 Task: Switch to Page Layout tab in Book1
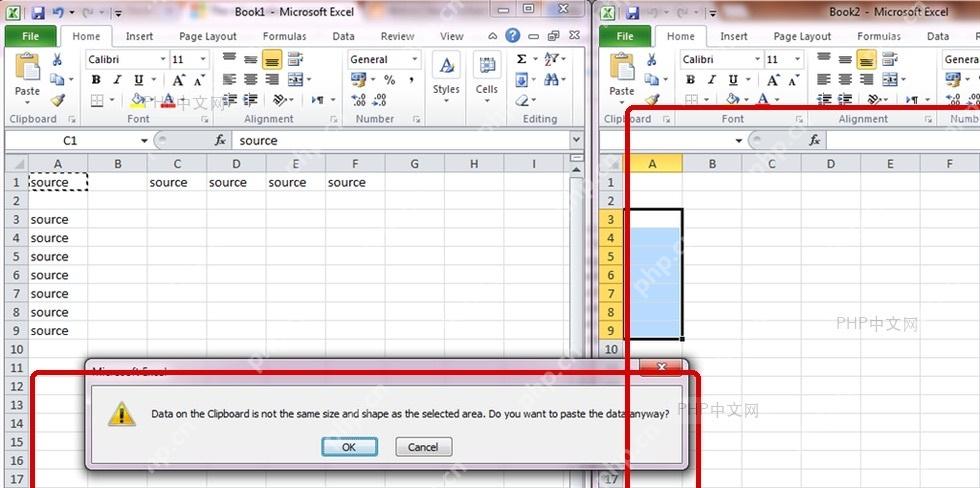tap(208, 36)
